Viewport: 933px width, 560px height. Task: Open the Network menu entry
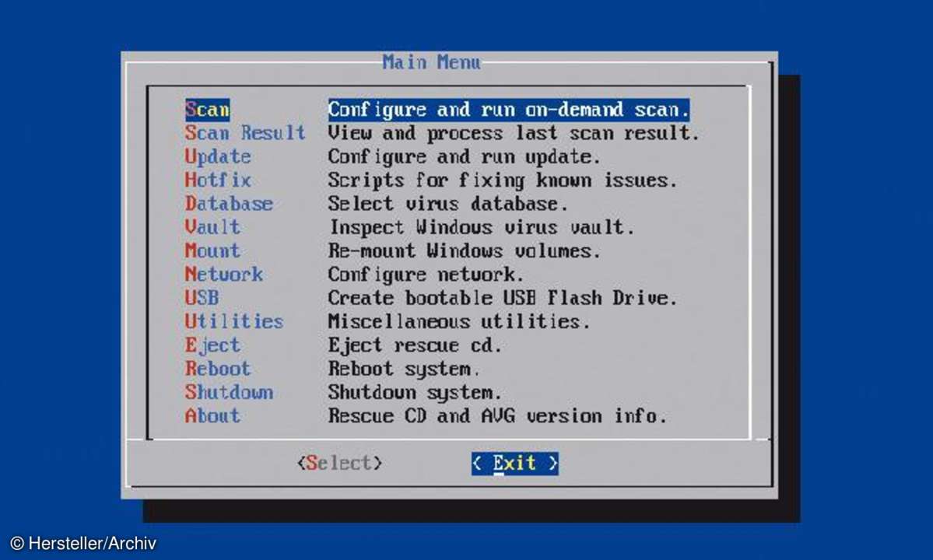coord(224,274)
